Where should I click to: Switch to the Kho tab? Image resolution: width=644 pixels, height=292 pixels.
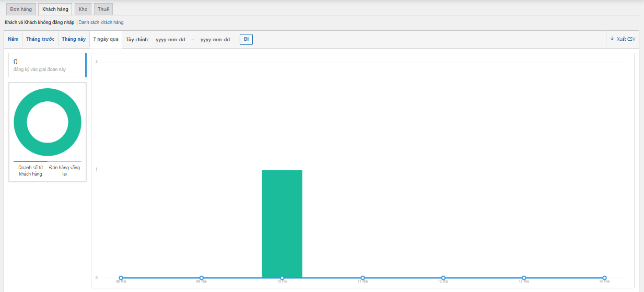(83, 9)
